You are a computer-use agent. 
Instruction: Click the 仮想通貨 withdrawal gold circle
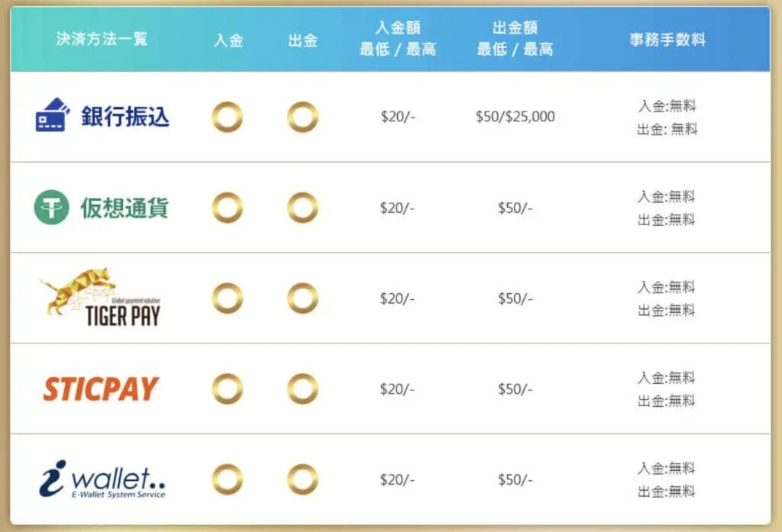(x=302, y=208)
